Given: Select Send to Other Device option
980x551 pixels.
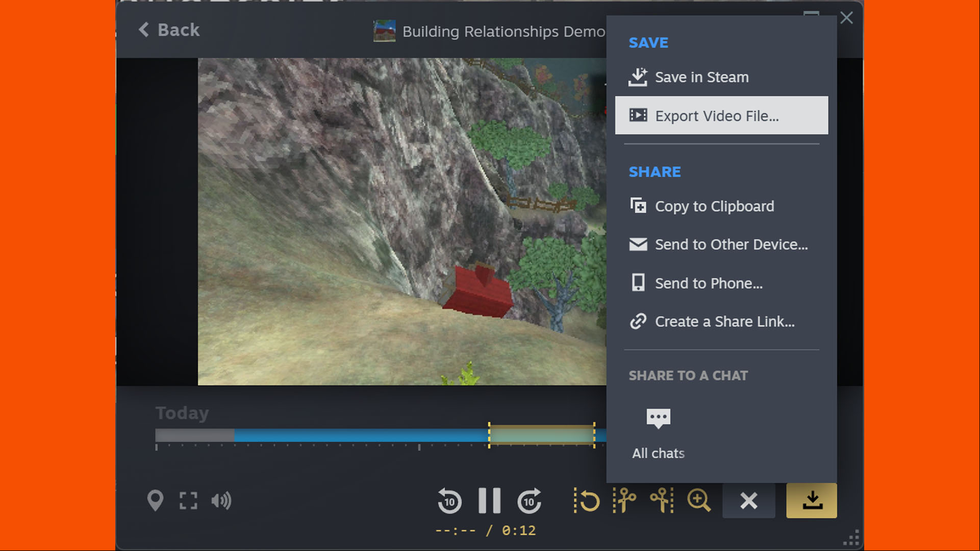Looking at the screenshot, I should click(x=721, y=245).
